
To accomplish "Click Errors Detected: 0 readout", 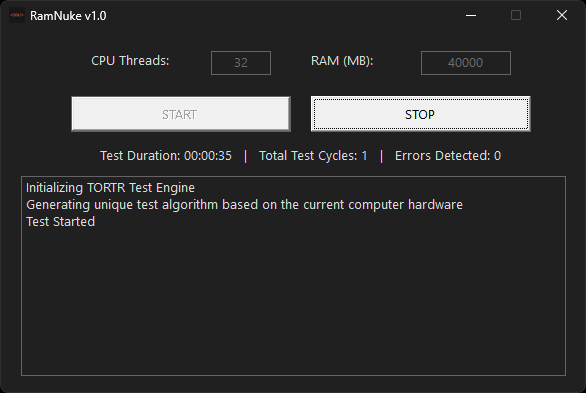I will coord(448,155).
